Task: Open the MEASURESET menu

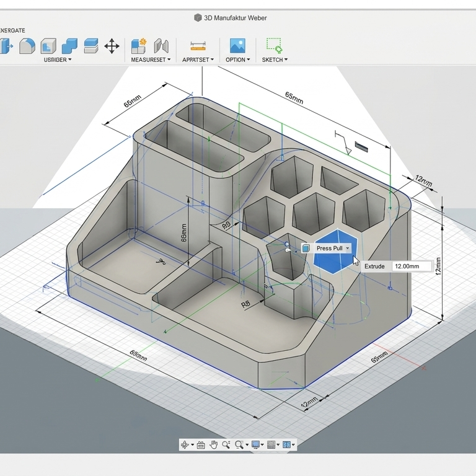Action: (x=151, y=60)
